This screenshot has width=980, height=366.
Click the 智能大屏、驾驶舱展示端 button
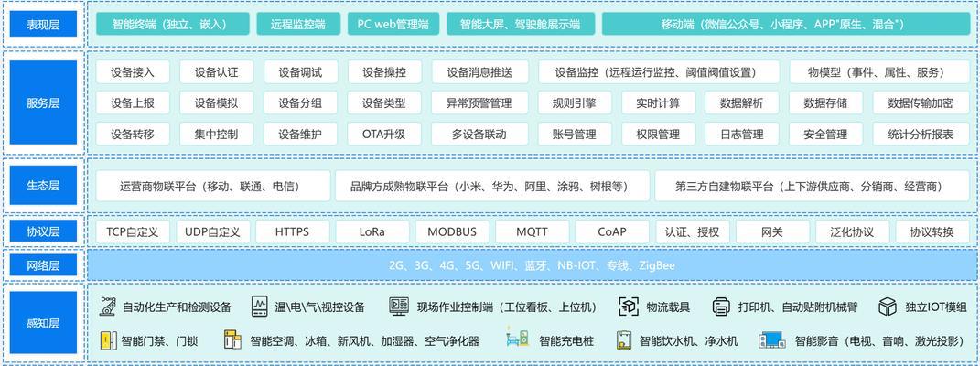(x=520, y=25)
